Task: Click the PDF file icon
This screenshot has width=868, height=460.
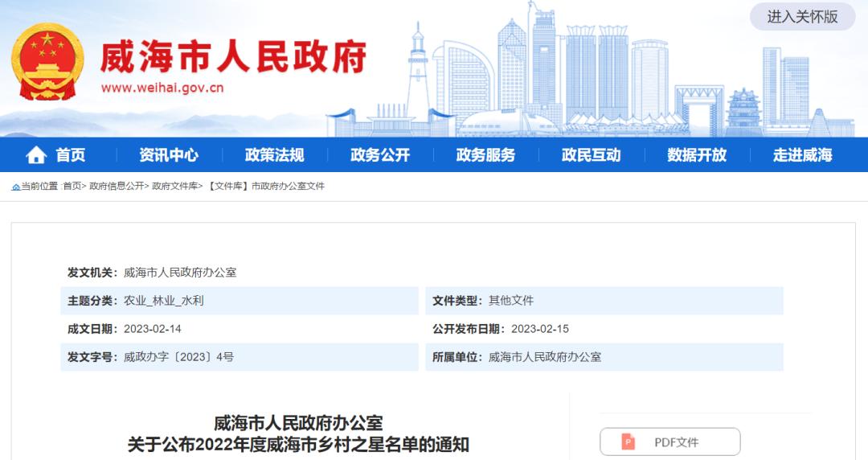Action: [x=628, y=442]
